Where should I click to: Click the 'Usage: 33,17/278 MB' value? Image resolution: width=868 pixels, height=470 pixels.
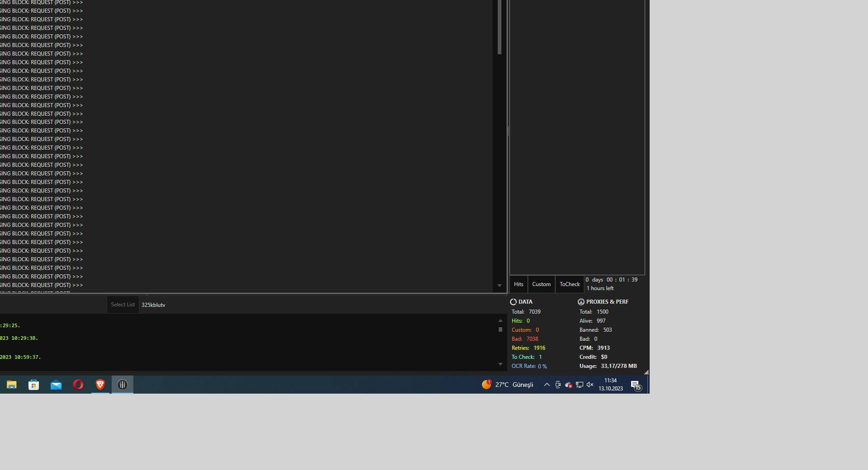click(x=608, y=366)
